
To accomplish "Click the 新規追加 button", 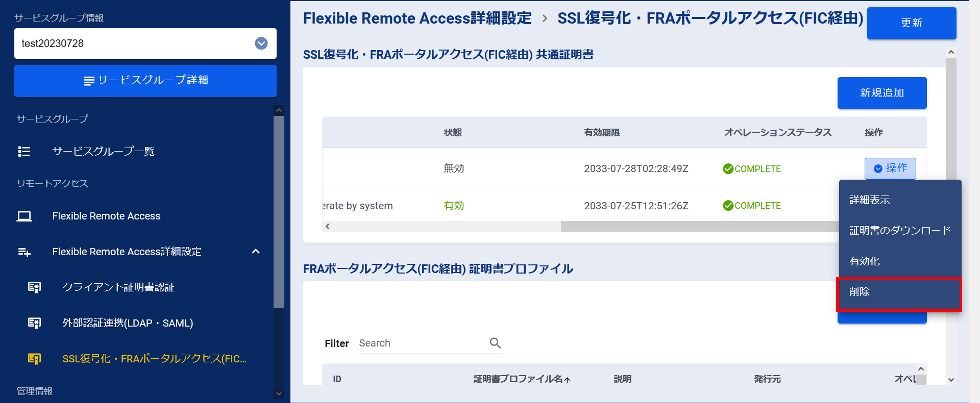I will point(881,93).
